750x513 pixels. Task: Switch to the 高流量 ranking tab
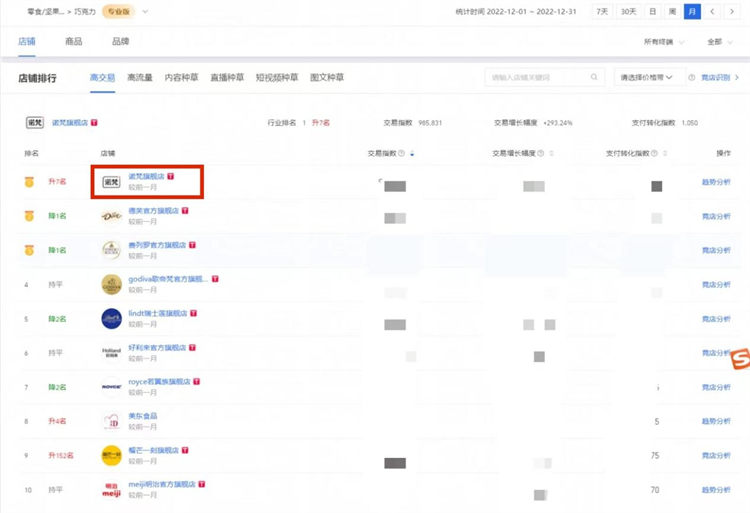click(139, 77)
